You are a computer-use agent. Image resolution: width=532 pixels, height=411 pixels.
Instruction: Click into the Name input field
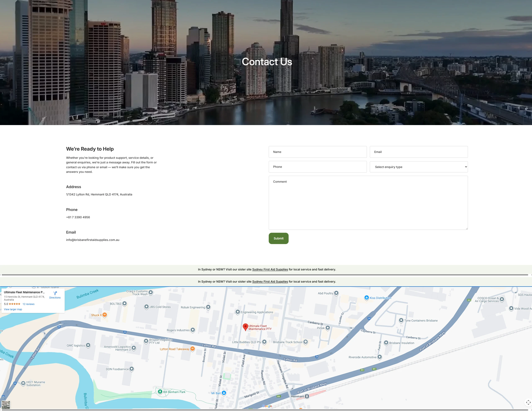317,152
